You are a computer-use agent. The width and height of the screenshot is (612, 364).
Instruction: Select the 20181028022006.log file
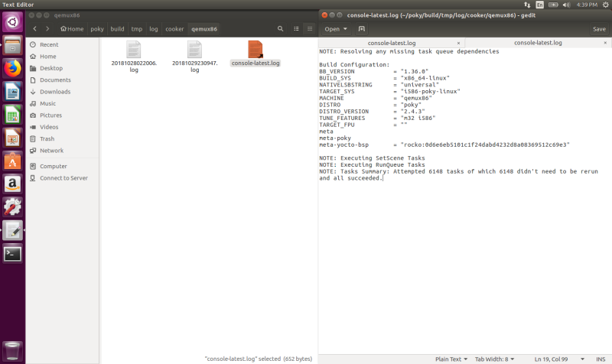point(134,57)
